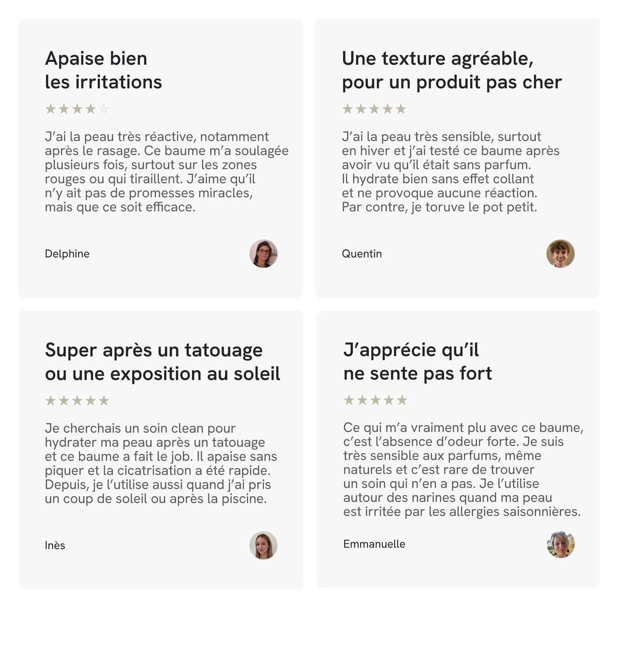The width and height of the screenshot is (618, 672).
Task: Click Inès's review text about tattoo healing
Action: pyautogui.click(x=161, y=463)
